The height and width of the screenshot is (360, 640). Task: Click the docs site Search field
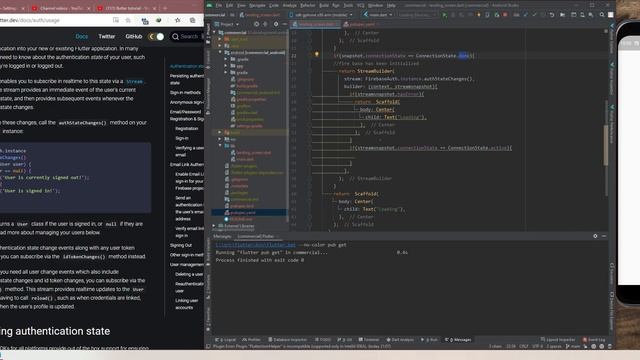coord(187,37)
